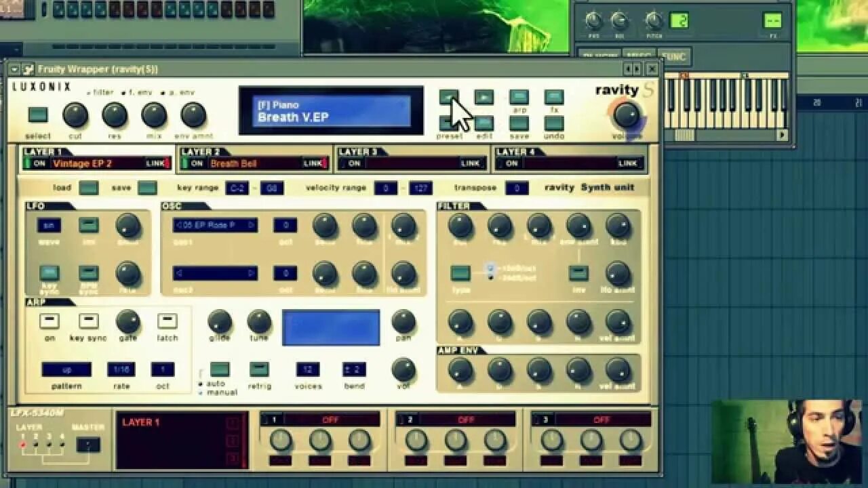Click the glide knob
This screenshot has width=868, height=488.
pyautogui.click(x=219, y=321)
